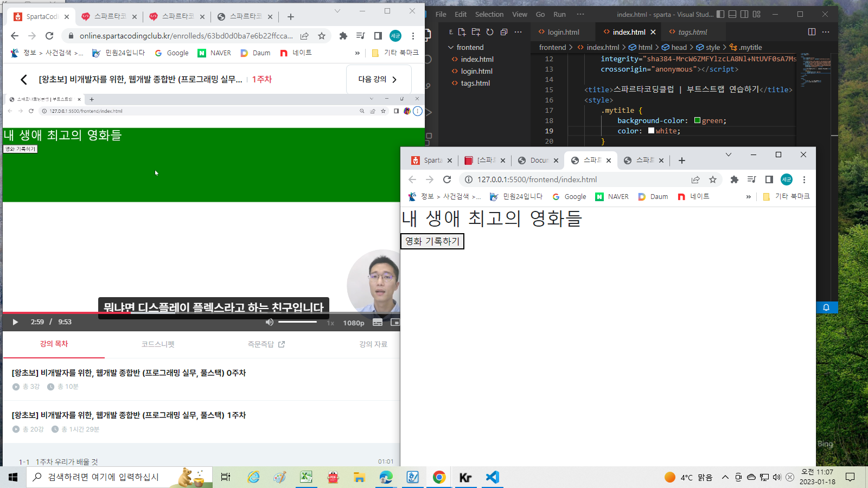Bookmark the lecture page with star icon
868x488 pixels.
322,36
